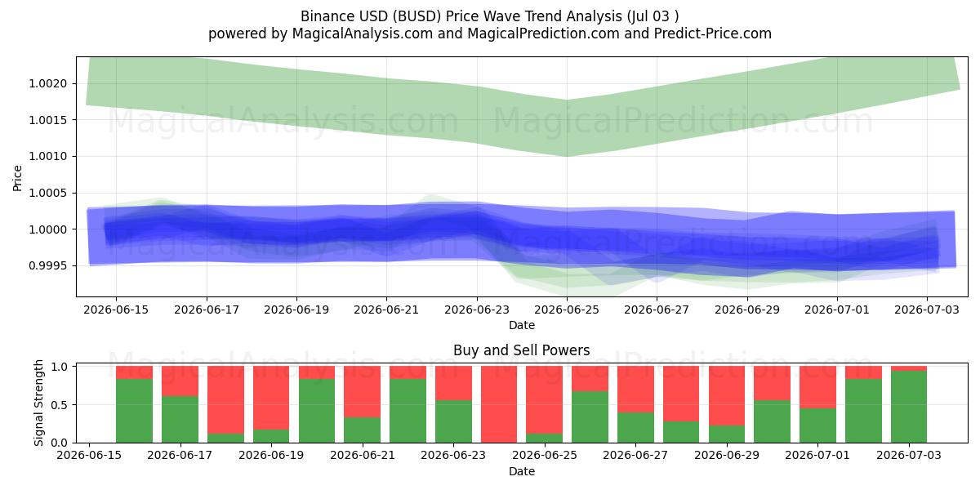The image size is (980, 490).
Task: Click the Date label under the price chart
Action: click(522, 325)
